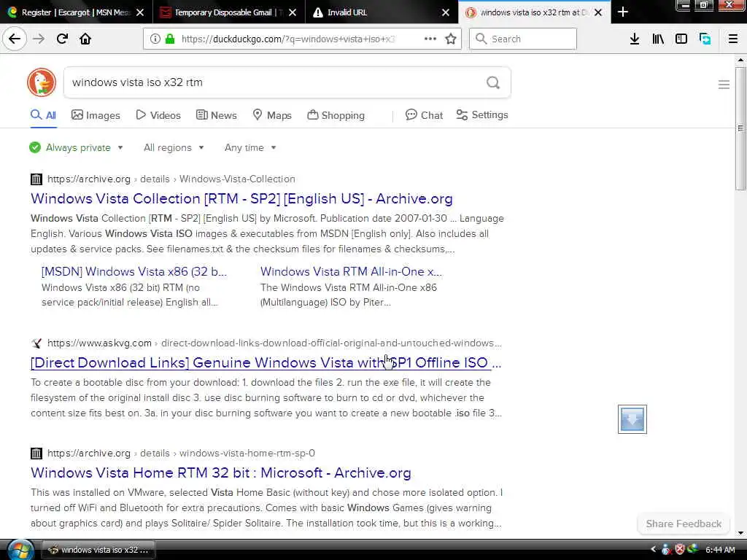Open DuckDuckGo side menu icon
747x560 pixels.
pyautogui.click(x=724, y=85)
